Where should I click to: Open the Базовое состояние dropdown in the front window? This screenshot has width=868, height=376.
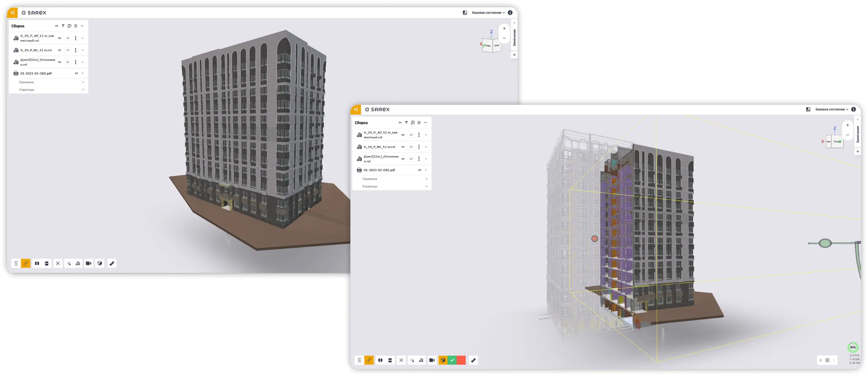[x=832, y=109]
